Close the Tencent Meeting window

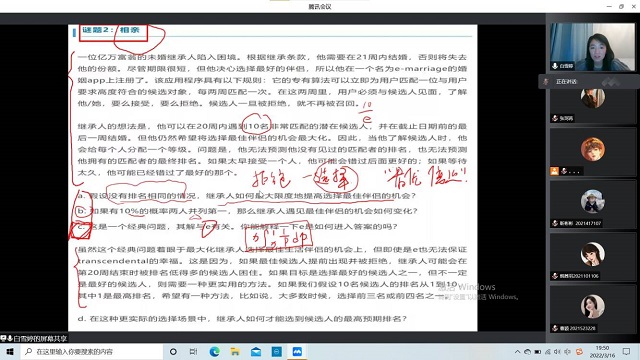(633, 7)
